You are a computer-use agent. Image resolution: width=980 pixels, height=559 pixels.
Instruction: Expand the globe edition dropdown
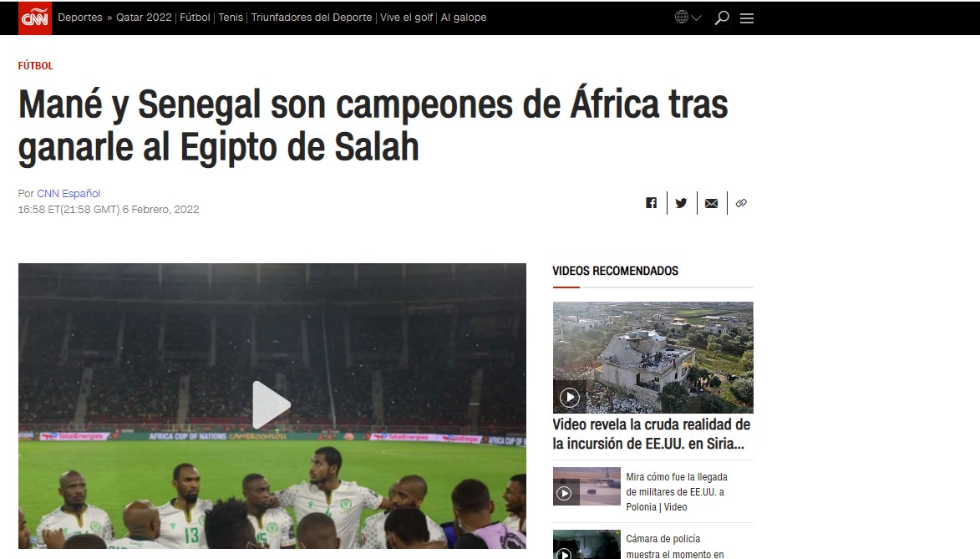coord(688,18)
